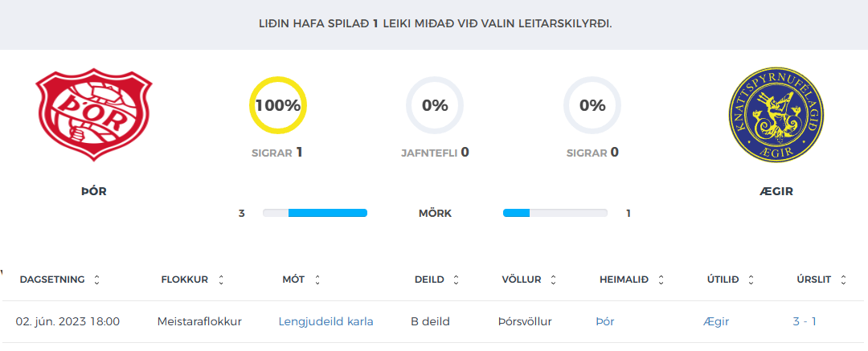868x351 pixels.
Task: Click the Ægir goals progress bar
Action: 555,213
